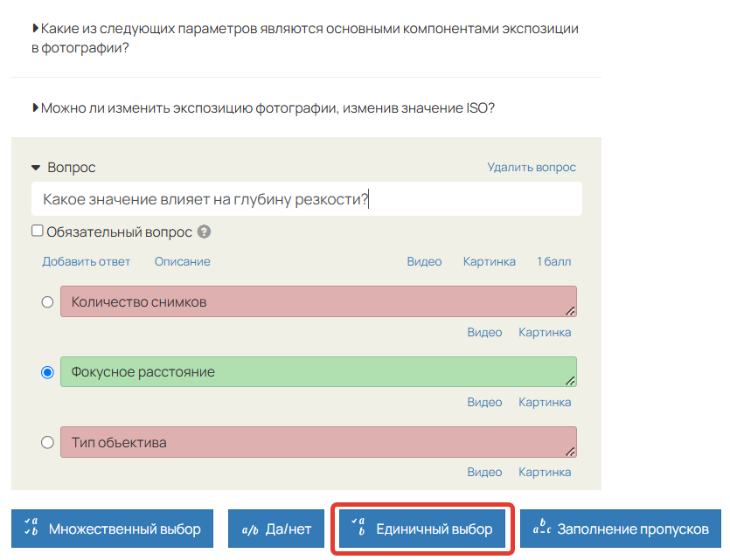Screen dimensions: 730x560
Task: Click the Удалить вопрос link
Action: tap(532, 167)
